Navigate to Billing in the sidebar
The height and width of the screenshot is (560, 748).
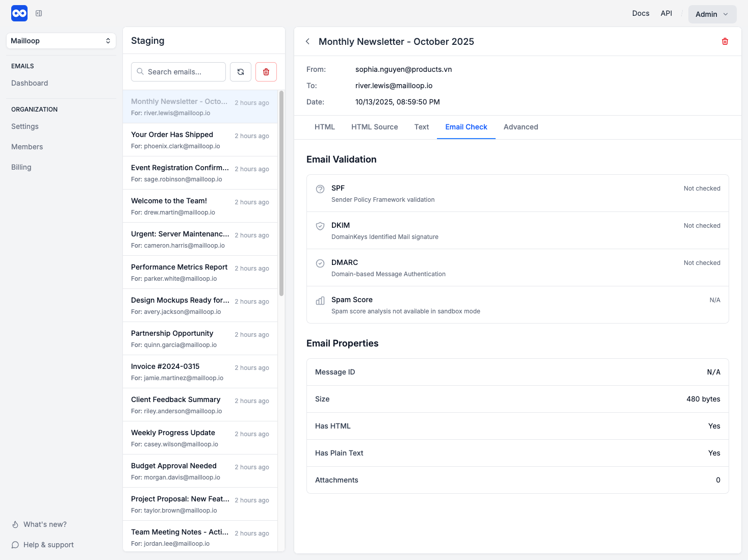pos(21,167)
